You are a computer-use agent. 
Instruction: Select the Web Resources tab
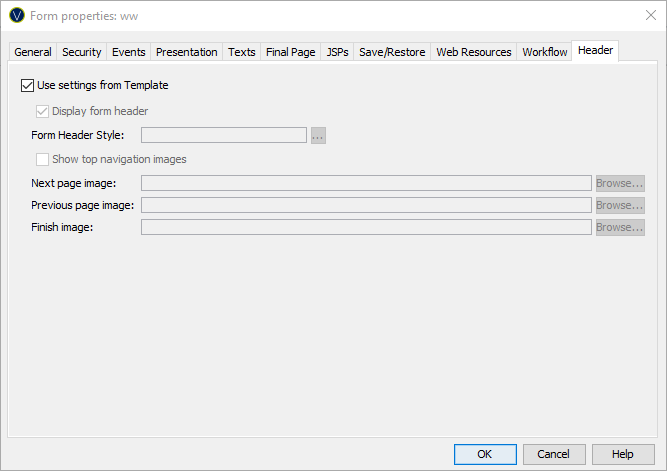tap(474, 52)
